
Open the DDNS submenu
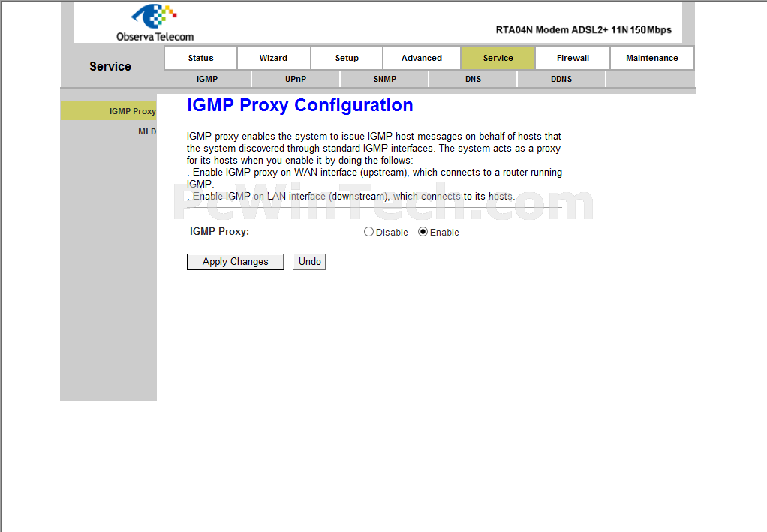(x=561, y=79)
